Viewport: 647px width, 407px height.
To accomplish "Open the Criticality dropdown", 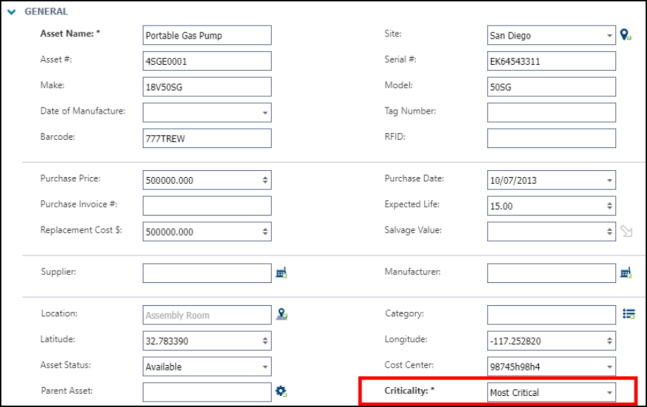I will pos(609,393).
